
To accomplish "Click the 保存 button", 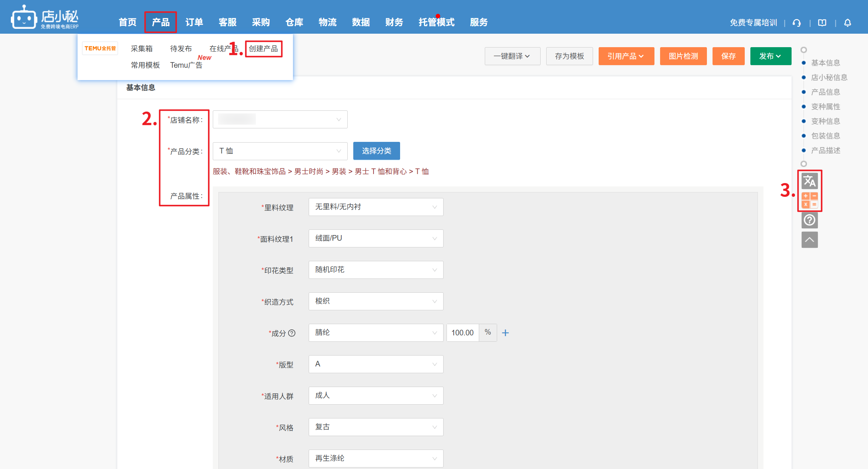I will pos(728,56).
